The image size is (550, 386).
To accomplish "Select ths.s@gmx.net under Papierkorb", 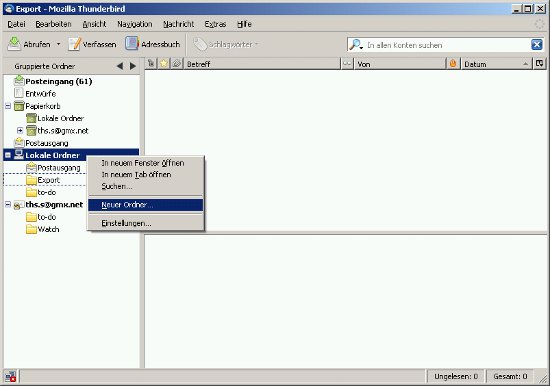I will click(62, 131).
